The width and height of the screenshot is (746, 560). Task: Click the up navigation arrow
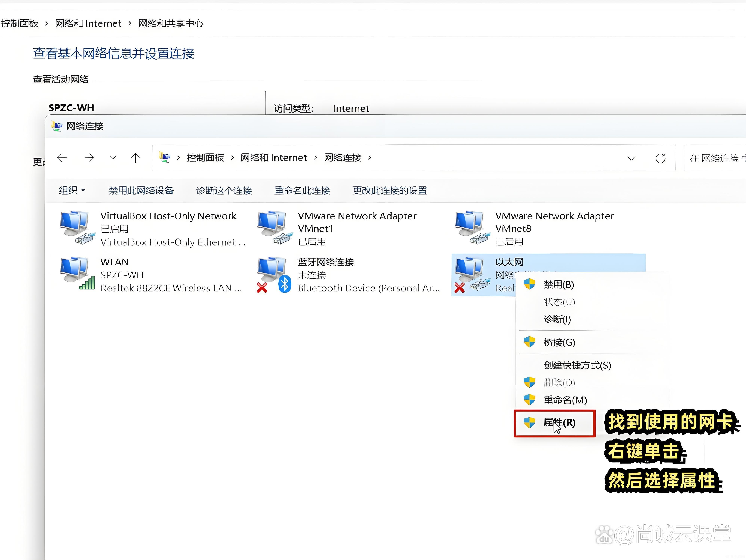point(135,158)
